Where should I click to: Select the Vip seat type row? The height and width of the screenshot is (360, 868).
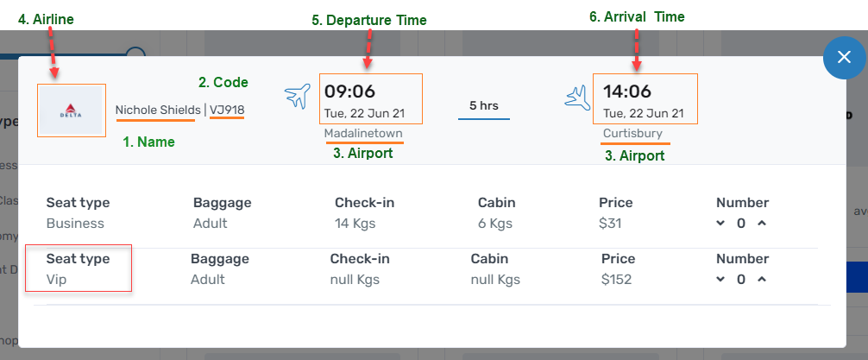point(78,268)
